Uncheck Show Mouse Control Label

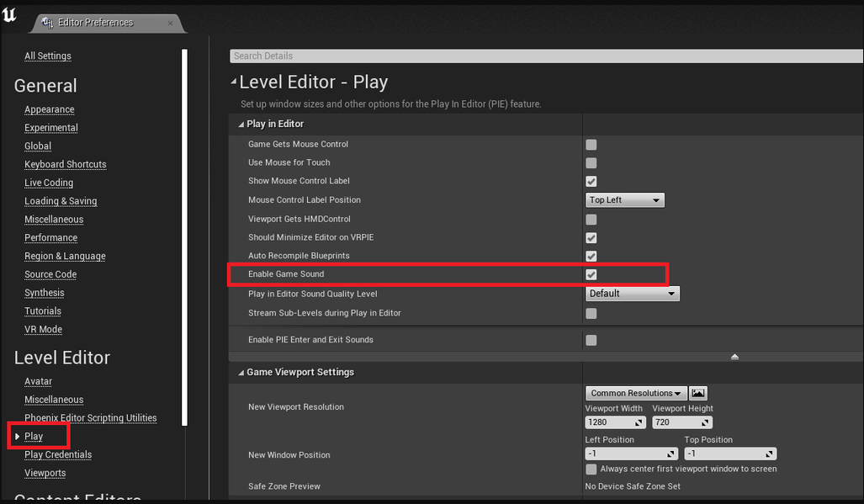pos(591,181)
